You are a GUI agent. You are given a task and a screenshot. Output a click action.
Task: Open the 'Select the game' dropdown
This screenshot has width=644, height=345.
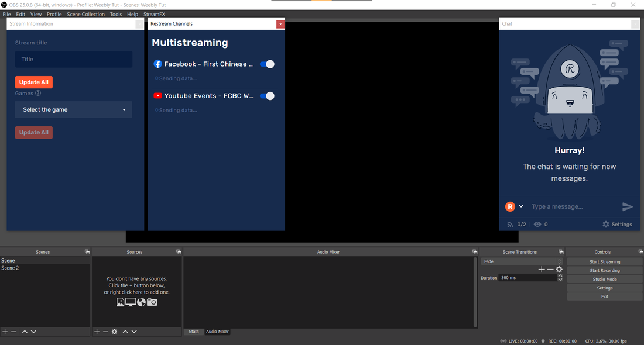point(73,109)
